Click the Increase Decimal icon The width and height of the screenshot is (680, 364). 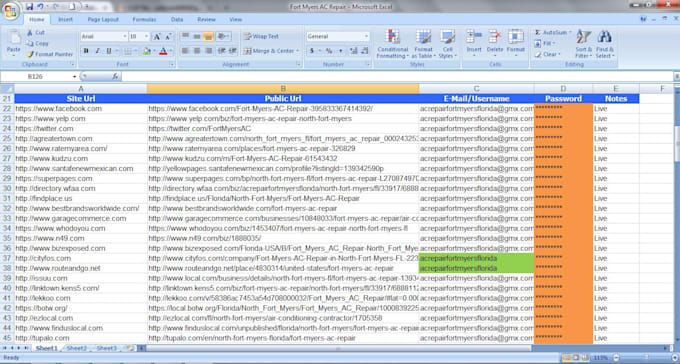point(353,51)
